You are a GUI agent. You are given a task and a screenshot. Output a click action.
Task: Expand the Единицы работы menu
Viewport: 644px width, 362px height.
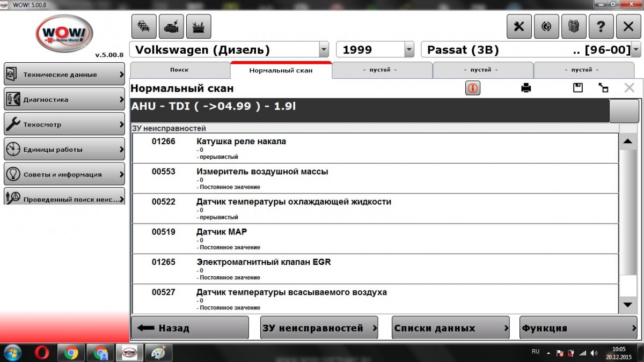pyautogui.click(x=64, y=149)
